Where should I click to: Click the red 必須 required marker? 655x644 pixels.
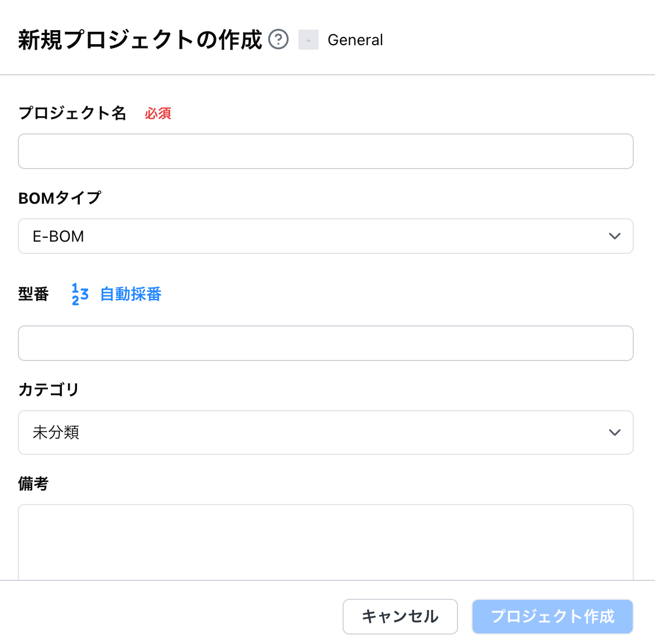(x=158, y=113)
